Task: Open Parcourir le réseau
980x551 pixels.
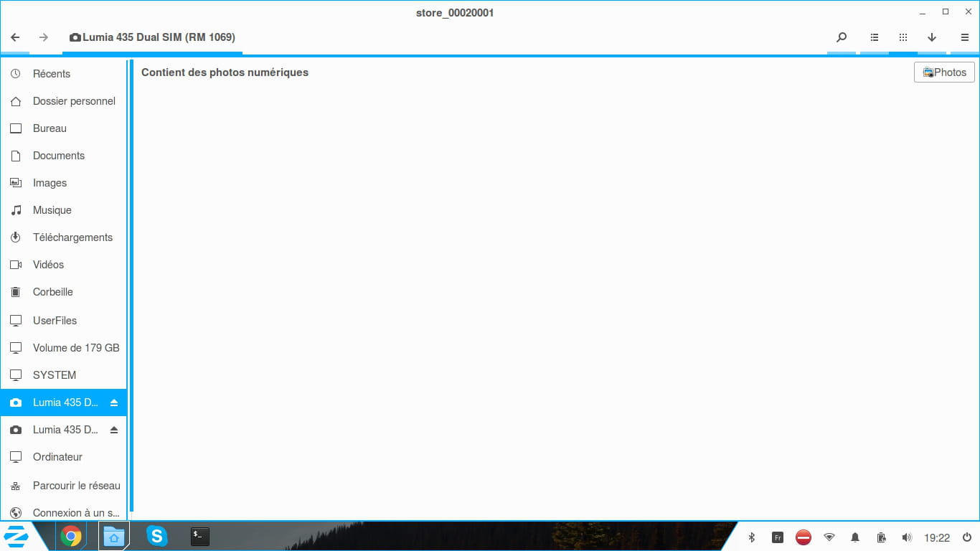Action: pyautogui.click(x=63, y=486)
